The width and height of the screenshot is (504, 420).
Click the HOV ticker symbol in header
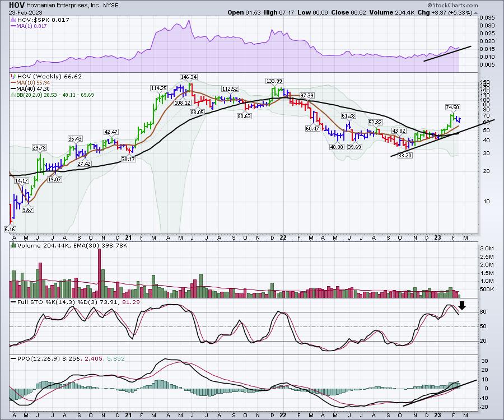point(16,4)
